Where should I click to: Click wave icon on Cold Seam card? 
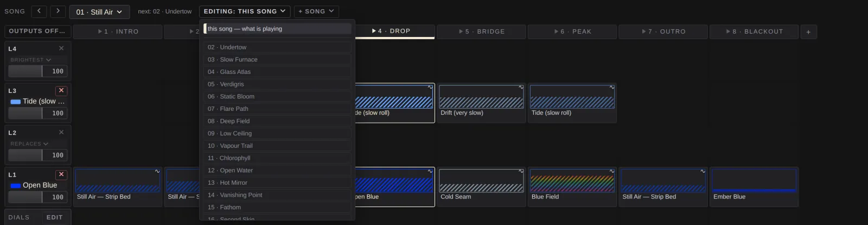click(521, 171)
